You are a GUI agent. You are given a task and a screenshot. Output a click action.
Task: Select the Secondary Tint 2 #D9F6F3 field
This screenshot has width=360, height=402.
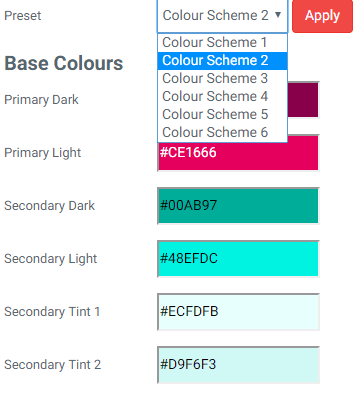pyautogui.click(x=238, y=365)
